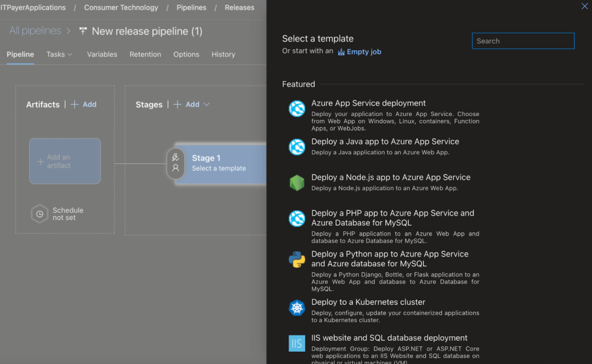Viewport: 592px width, 364px height.
Task: Close the template selection panel
Action: click(584, 6)
